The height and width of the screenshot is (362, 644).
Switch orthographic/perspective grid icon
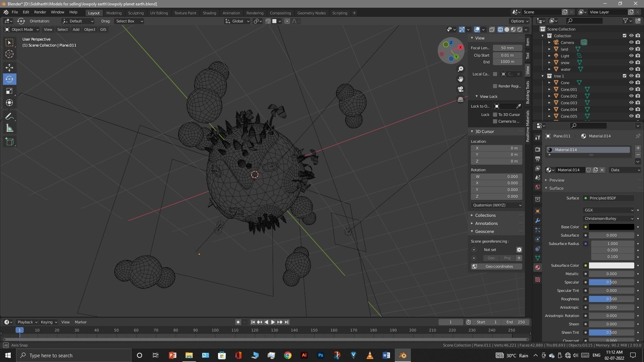[461, 100]
